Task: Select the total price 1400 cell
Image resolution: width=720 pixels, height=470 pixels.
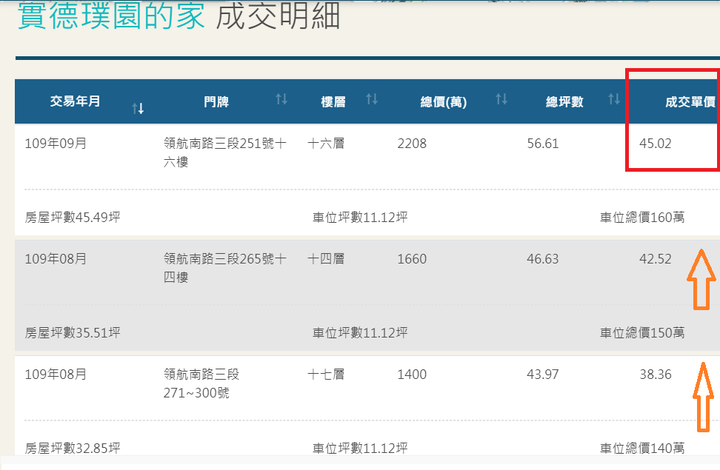Action: click(412, 375)
